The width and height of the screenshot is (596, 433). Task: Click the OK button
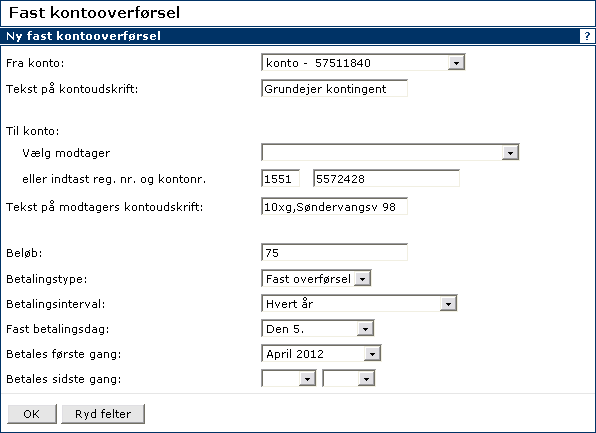tap(32, 414)
